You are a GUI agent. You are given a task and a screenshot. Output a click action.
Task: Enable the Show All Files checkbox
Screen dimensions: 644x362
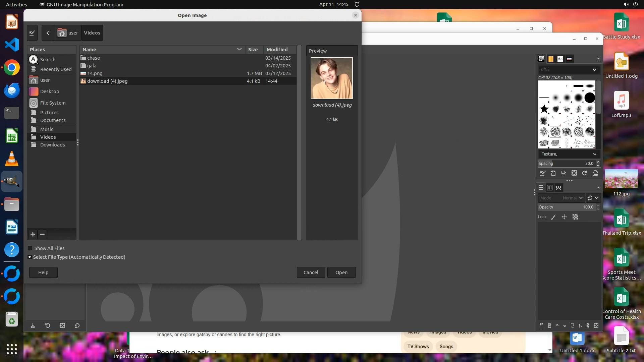[x=30, y=248]
